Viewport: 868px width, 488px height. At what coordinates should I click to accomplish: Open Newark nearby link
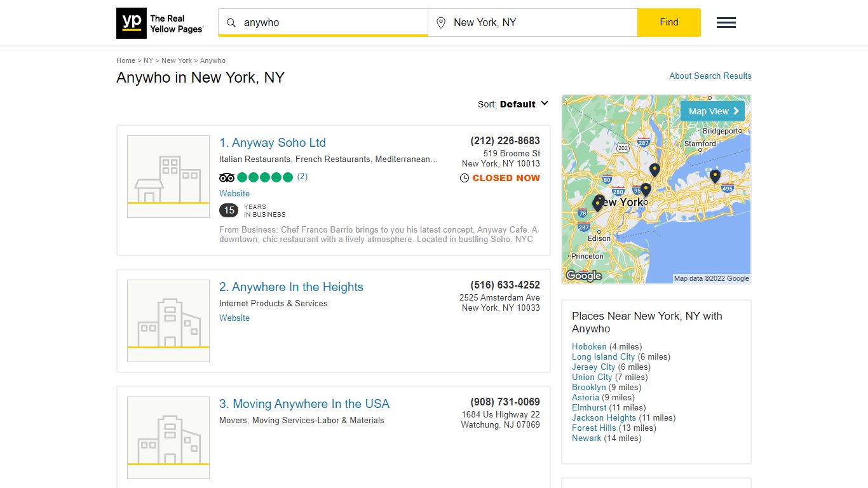tap(587, 438)
